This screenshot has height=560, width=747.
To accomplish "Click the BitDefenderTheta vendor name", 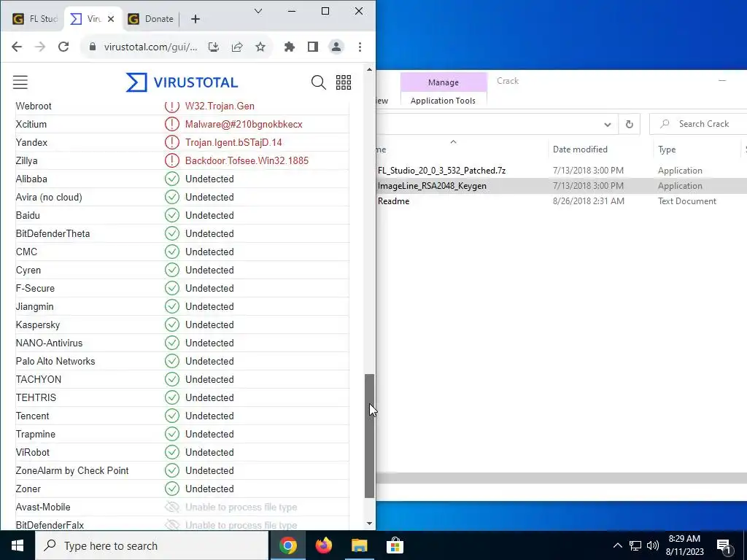I will (53, 233).
